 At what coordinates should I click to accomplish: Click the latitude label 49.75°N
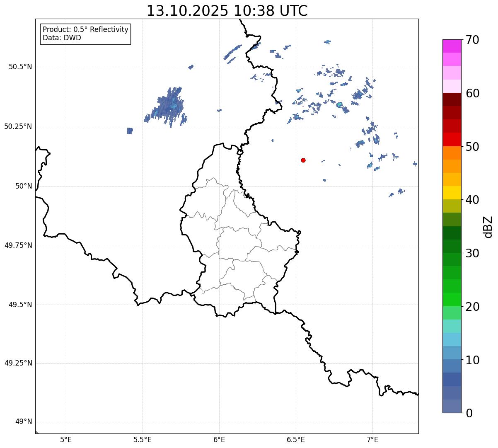(18, 245)
